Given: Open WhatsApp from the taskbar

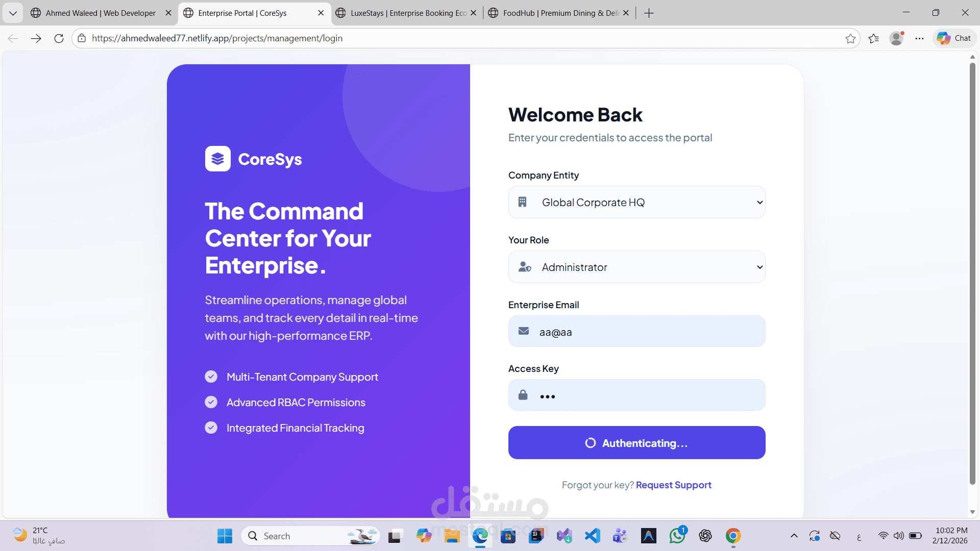Looking at the screenshot, I should 677,536.
